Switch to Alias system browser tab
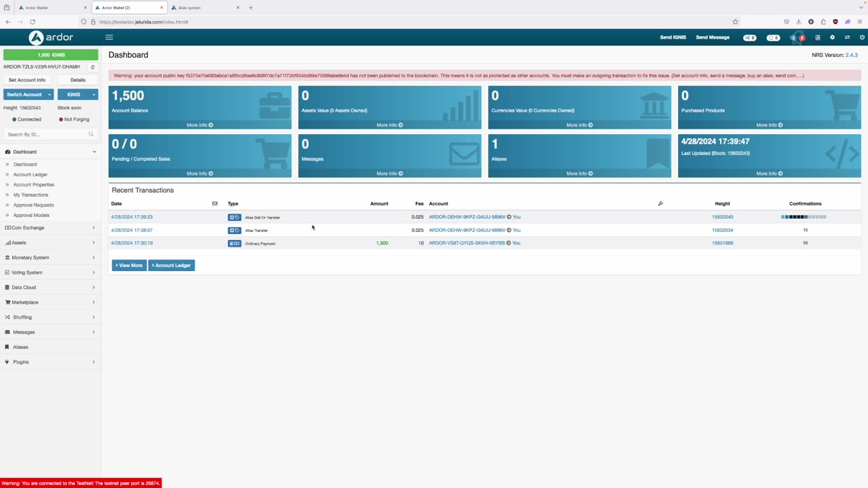 click(205, 7)
